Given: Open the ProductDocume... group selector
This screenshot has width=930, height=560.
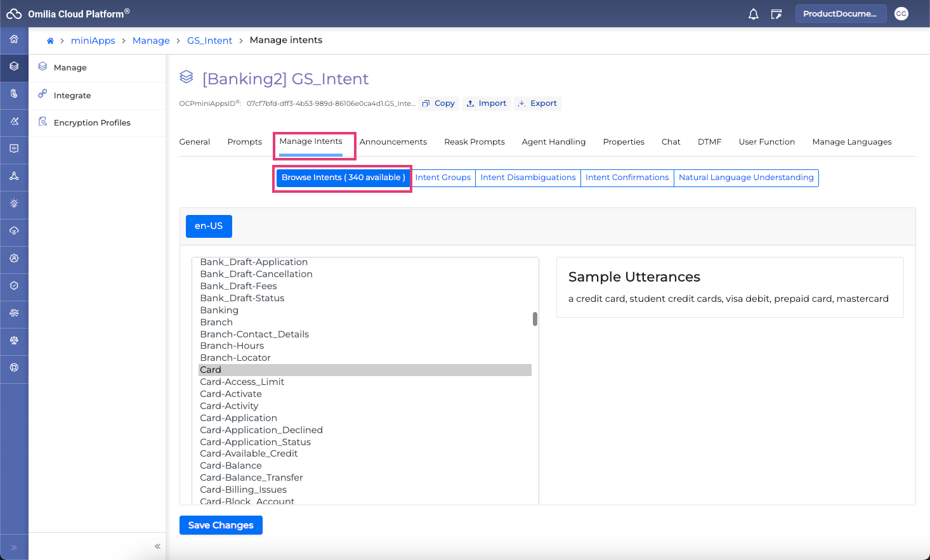Looking at the screenshot, I should [839, 14].
